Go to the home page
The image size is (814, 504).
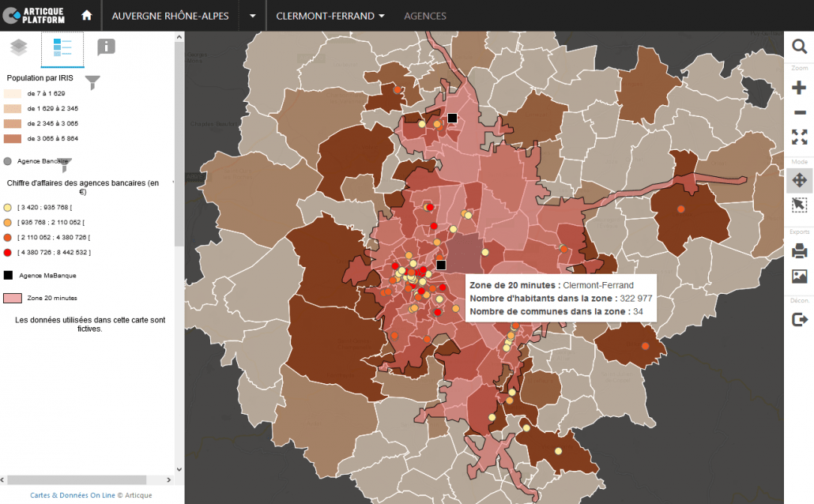87,16
